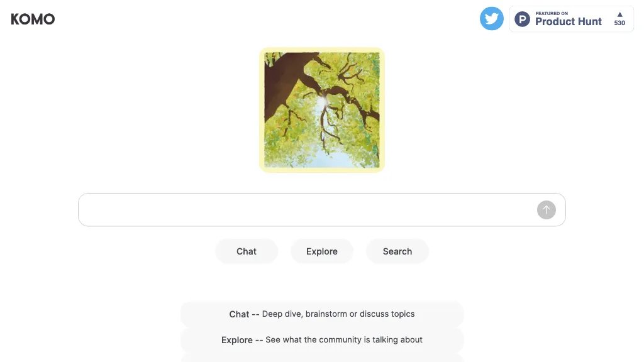Screen dimensions: 644x362
Task: Switch to Explore mode
Action: click(322, 251)
